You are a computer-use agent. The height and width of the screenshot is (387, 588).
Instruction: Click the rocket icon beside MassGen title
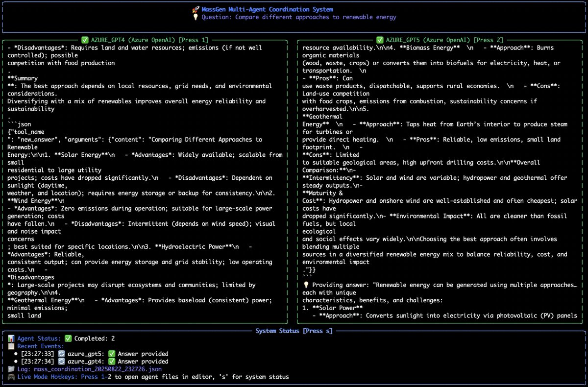(196, 9)
